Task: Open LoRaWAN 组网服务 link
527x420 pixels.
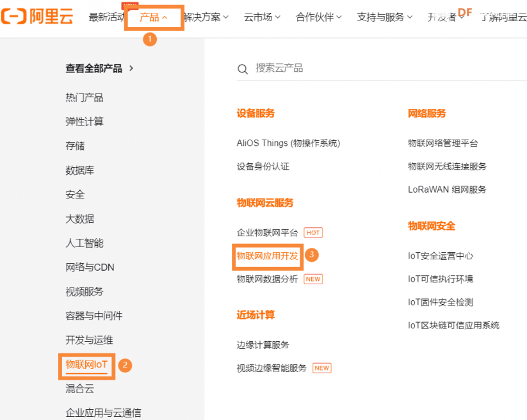Action: coord(448,190)
